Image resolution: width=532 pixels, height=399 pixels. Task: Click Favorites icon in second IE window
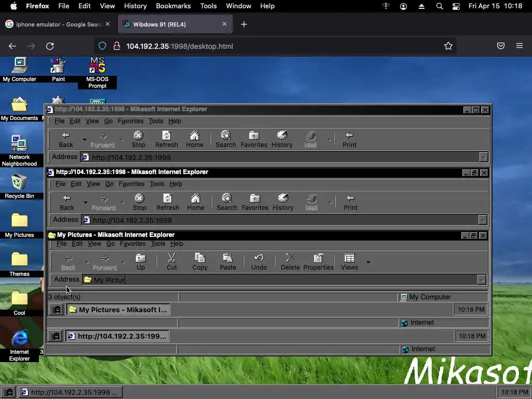[x=255, y=202]
